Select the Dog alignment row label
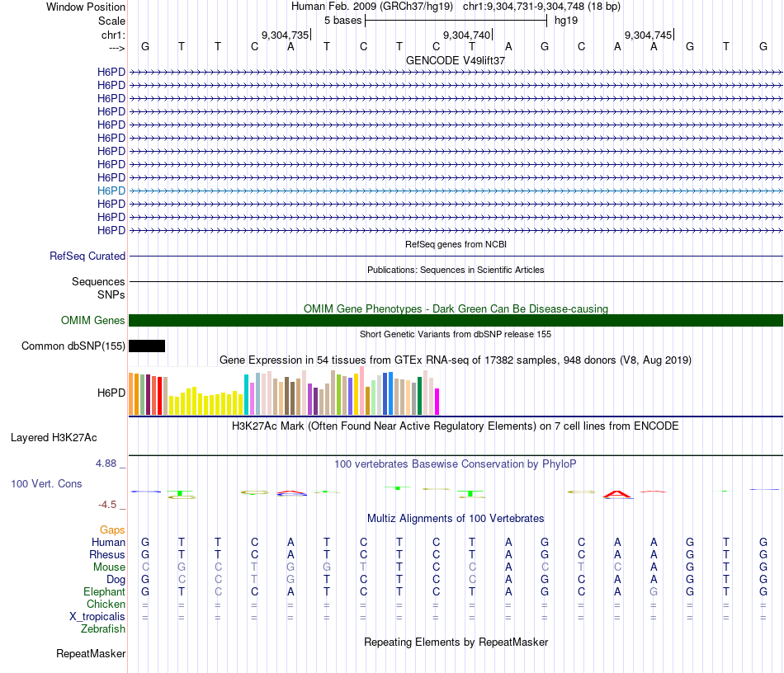 [116, 580]
